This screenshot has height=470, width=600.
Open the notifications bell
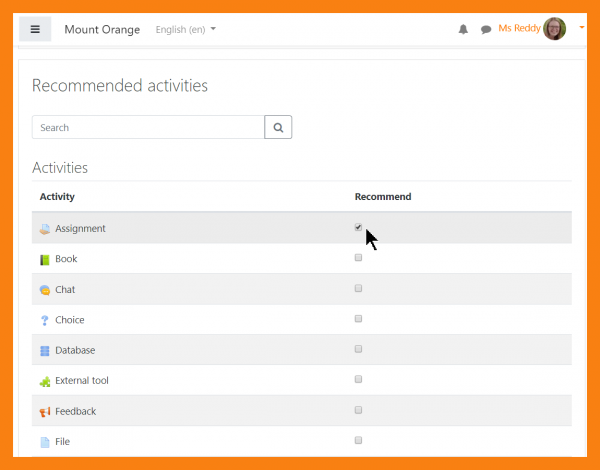[463, 30]
